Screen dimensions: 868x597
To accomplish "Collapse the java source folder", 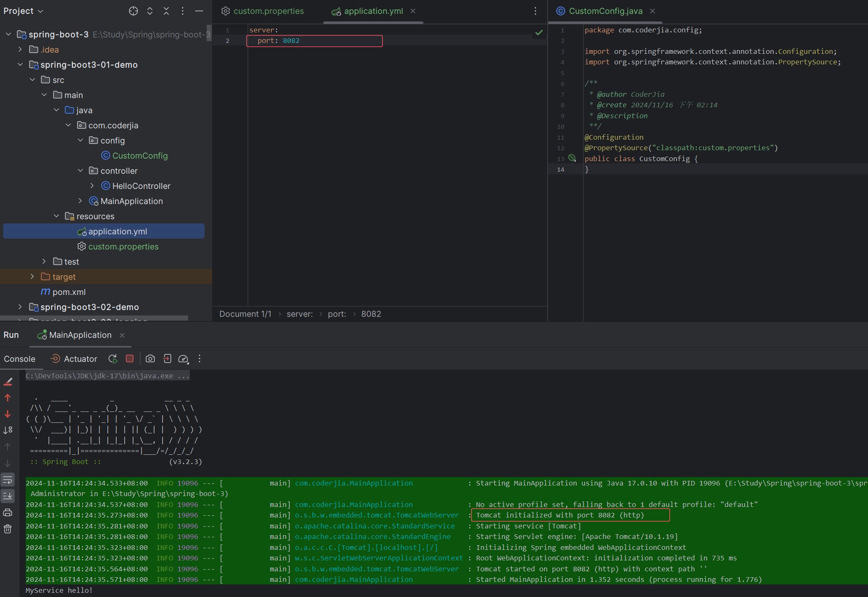I will tap(56, 110).
